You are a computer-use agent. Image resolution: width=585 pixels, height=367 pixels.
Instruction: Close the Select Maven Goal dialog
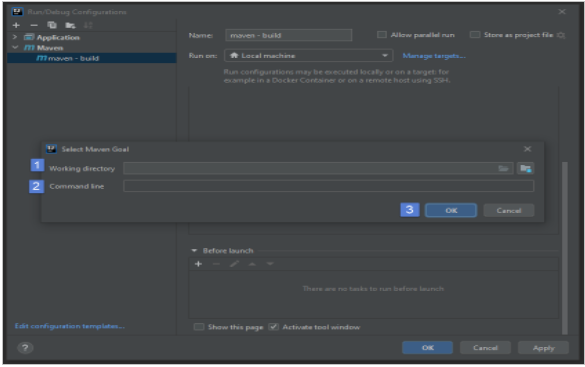[x=527, y=149]
